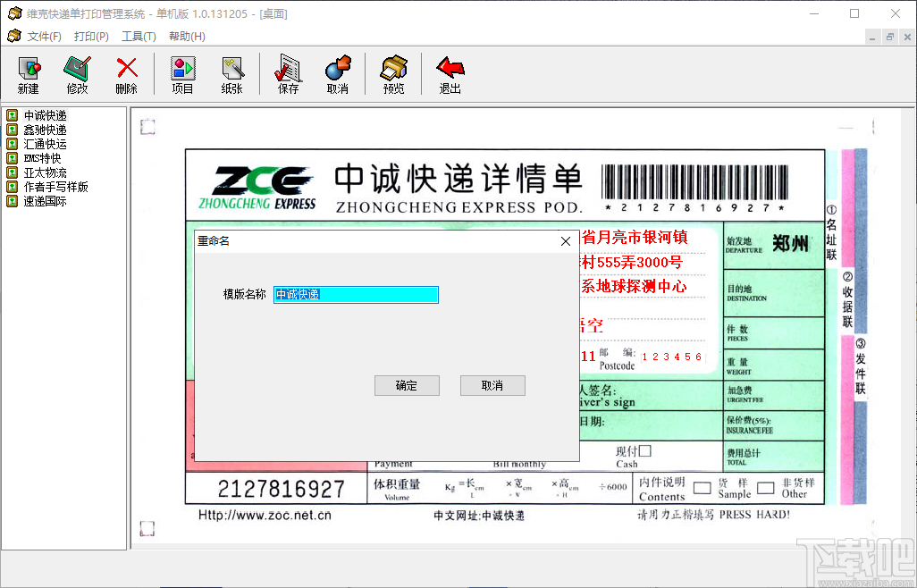917x588 pixels.
Task: Click inside the 模版名称 text field
Action: (355, 294)
